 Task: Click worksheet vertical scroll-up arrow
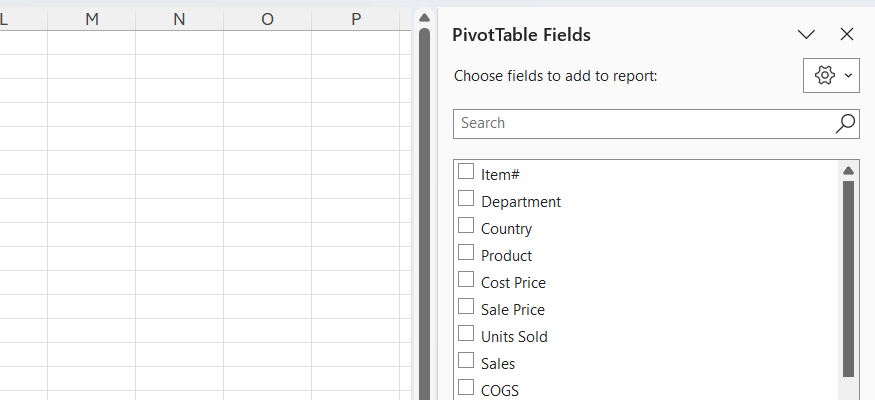[424, 17]
